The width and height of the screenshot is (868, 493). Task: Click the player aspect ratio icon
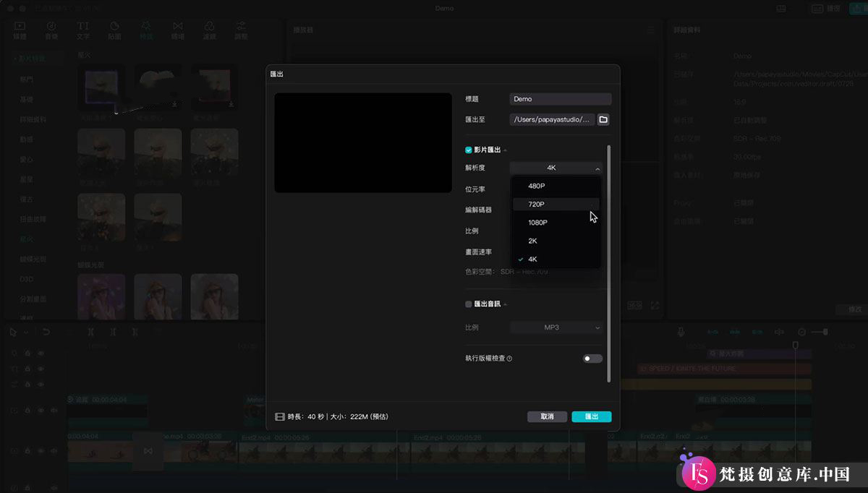634,306
